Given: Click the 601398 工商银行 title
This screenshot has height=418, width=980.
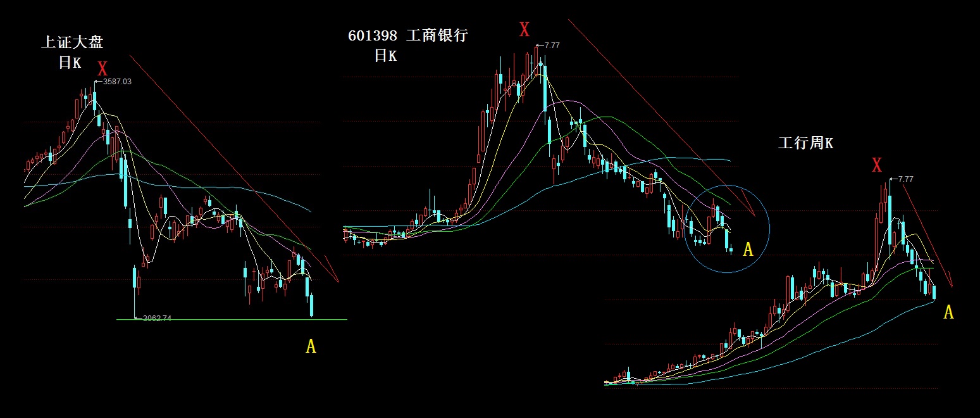Looking at the screenshot, I should [x=407, y=35].
